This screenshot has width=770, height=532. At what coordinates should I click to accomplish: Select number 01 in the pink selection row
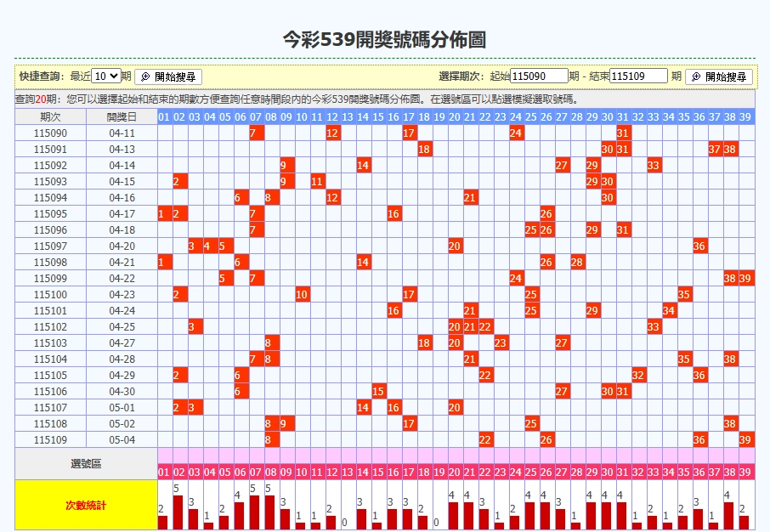click(164, 472)
